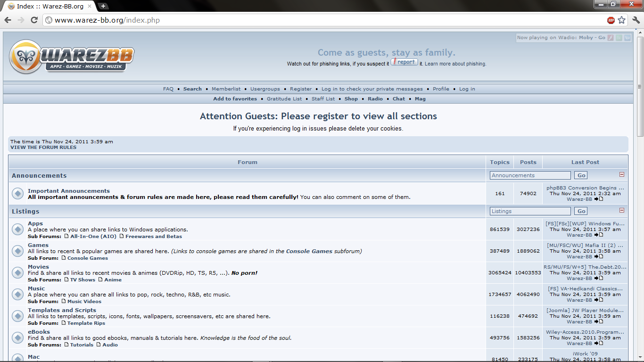This screenshot has height=362, width=644.
Task: View latest post icon in Templates and Scripts row
Action: coord(599,322)
